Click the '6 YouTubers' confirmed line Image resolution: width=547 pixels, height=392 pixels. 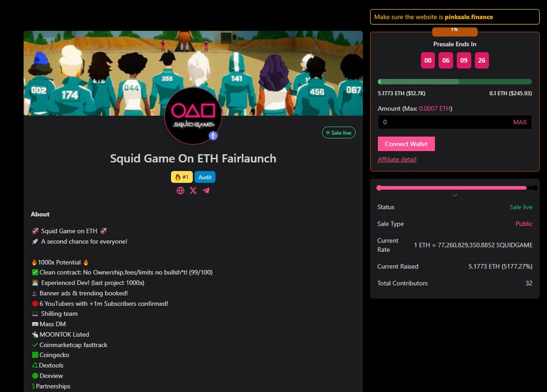click(100, 304)
